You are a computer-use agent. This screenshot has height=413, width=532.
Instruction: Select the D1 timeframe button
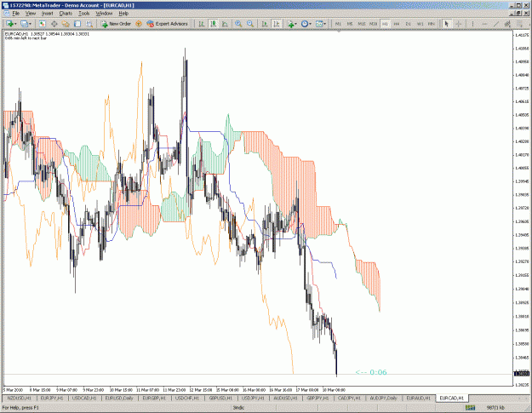click(409, 24)
